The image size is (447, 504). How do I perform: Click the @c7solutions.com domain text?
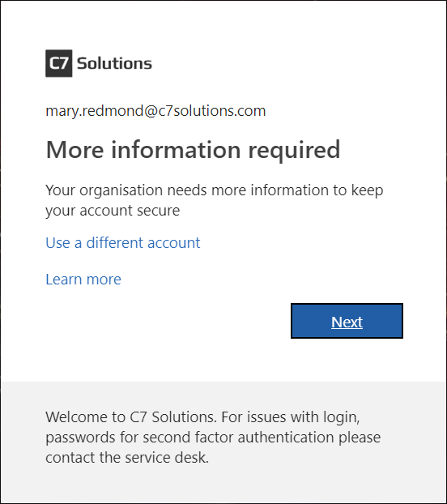205,111
